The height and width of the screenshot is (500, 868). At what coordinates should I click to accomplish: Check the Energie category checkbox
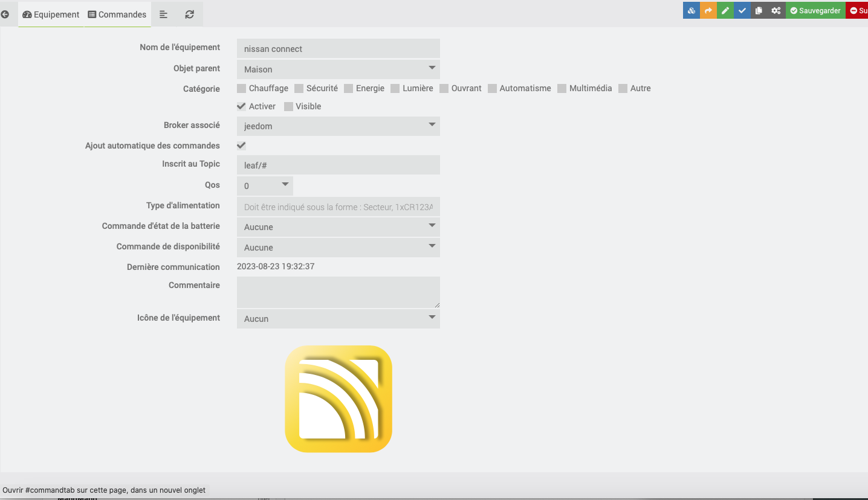click(348, 88)
